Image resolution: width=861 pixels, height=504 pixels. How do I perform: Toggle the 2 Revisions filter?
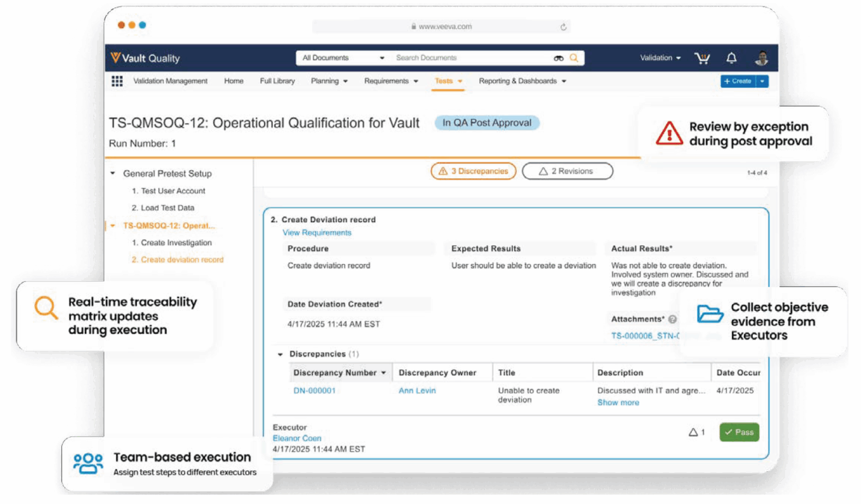tap(567, 172)
